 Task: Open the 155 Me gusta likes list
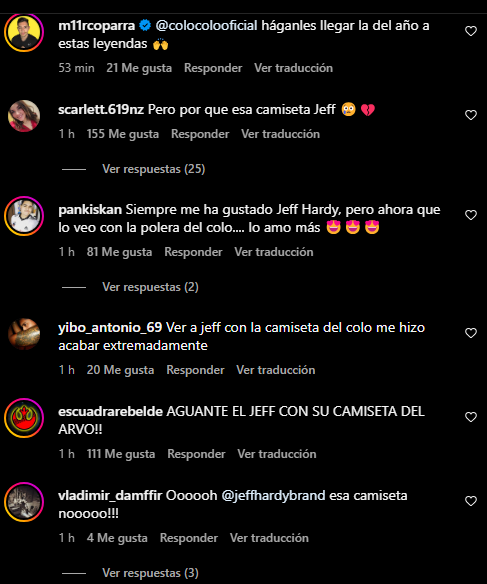pos(123,134)
